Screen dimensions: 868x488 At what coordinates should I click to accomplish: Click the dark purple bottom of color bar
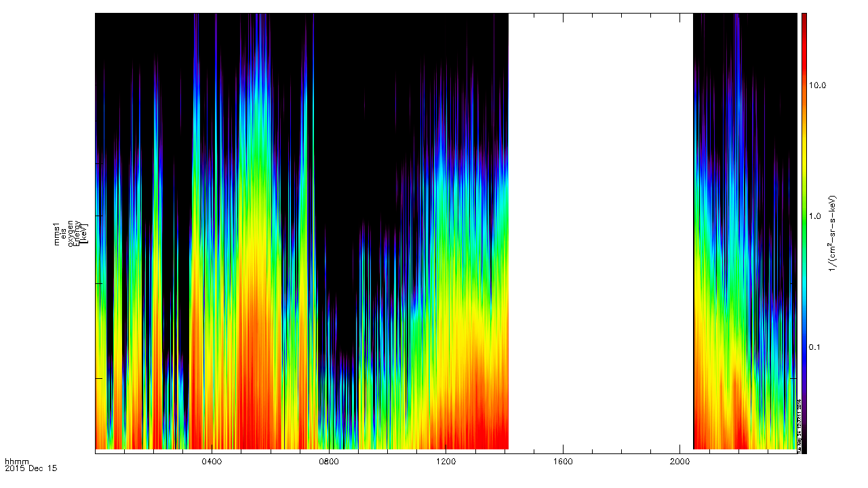tap(804, 434)
